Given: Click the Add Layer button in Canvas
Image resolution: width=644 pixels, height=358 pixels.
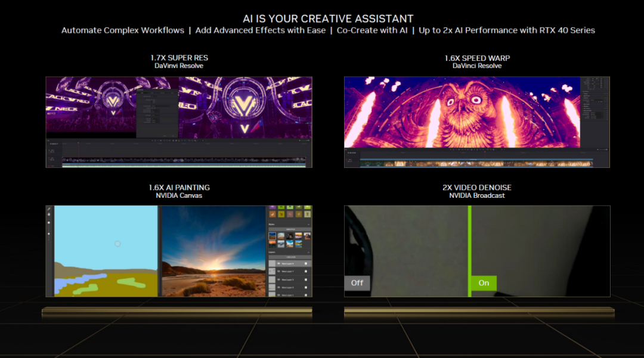Looking at the screenshot, I should [x=290, y=257].
